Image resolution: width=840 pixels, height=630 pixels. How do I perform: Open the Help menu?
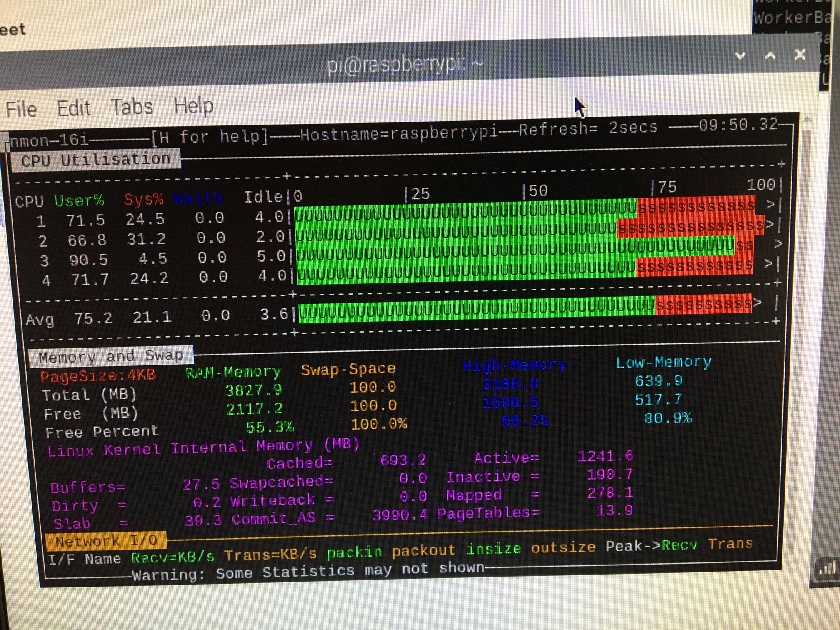pyautogui.click(x=193, y=106)
